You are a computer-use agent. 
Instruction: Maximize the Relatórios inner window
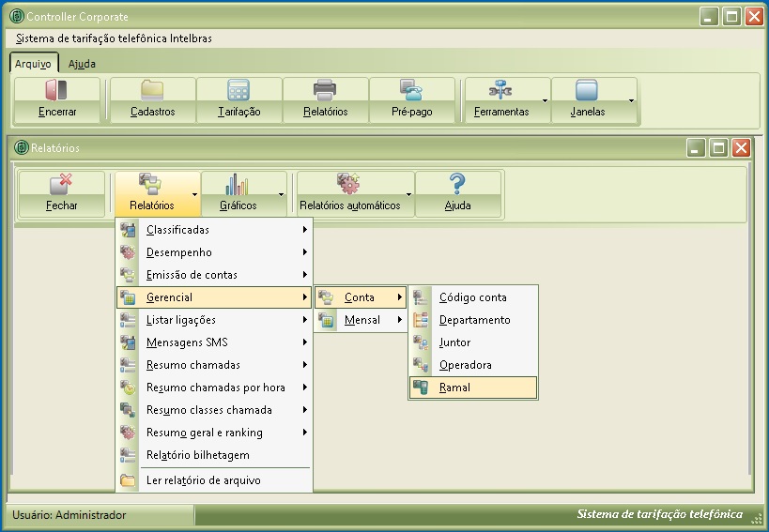coord(718,147)
